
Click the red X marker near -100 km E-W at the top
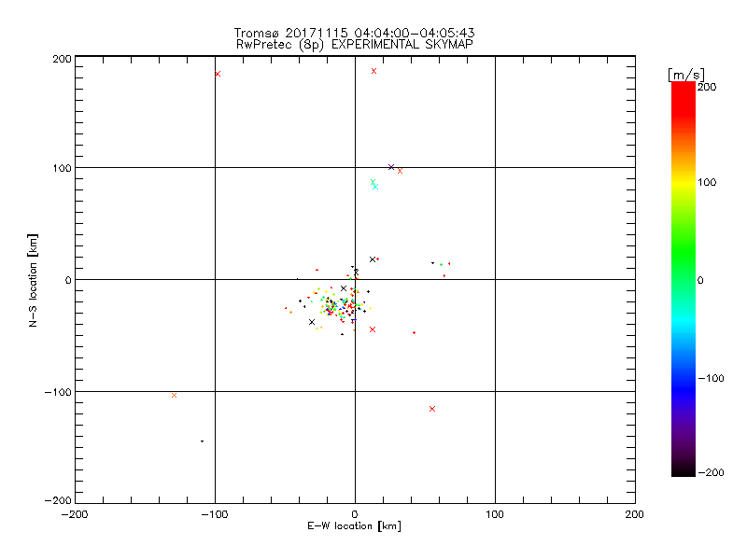[218, 74]
